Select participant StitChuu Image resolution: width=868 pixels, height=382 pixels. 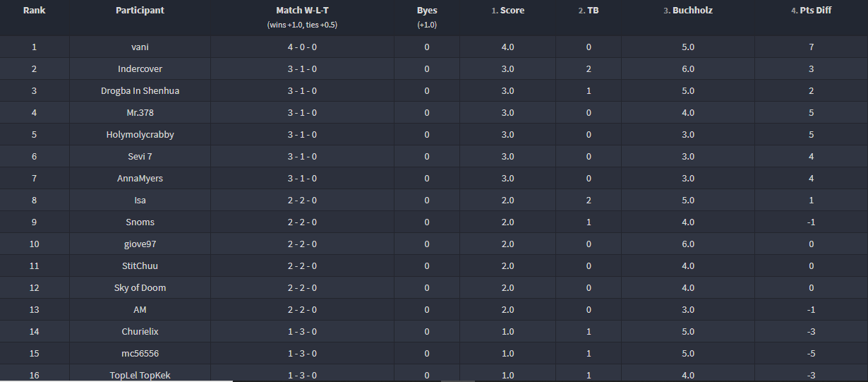140,266
